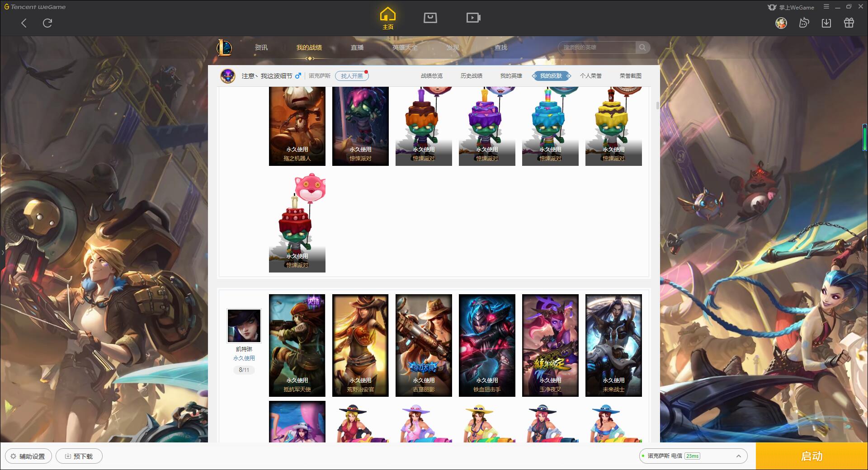Open the 未来战士 skin card
The width and height of the screenshot is (868, 470).
tap(613, 346)
